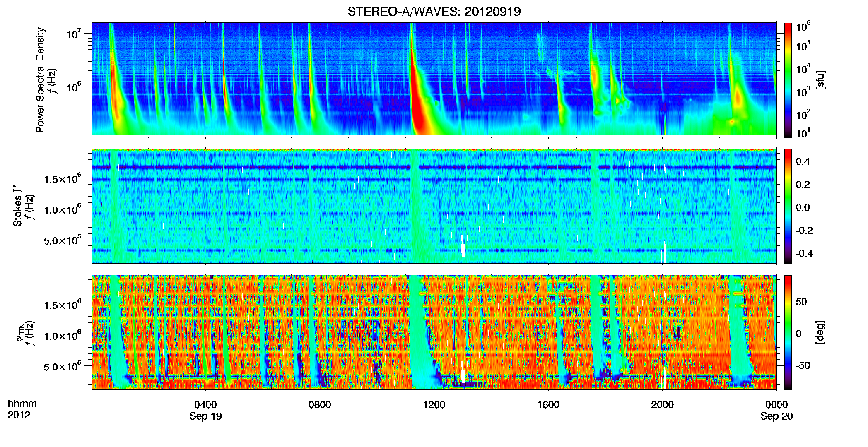Image resolution: width=868 pixels, height=447 pixels.
Task: Click the 10^1 value on sfu color bar
Action: coord(803,133)
